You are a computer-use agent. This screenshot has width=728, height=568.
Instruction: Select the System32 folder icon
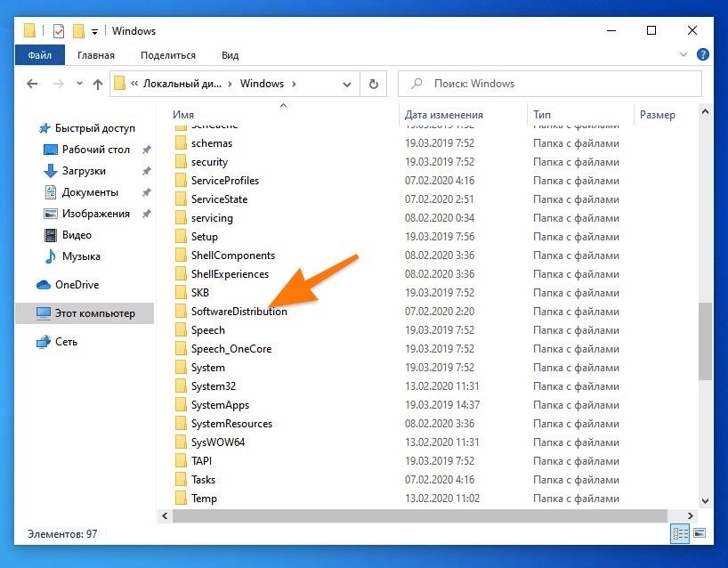tap(181, 386)
